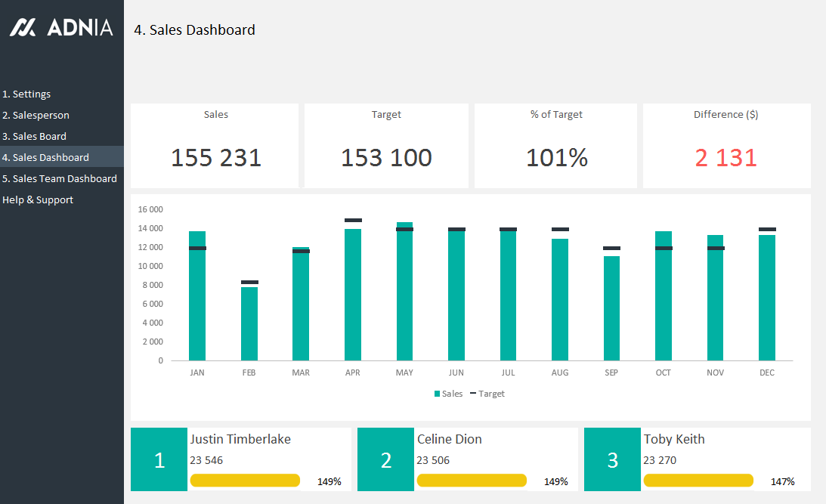Click the rank 2 teal badge
This screenshot has width=826, height=504.
pos(385,459)
